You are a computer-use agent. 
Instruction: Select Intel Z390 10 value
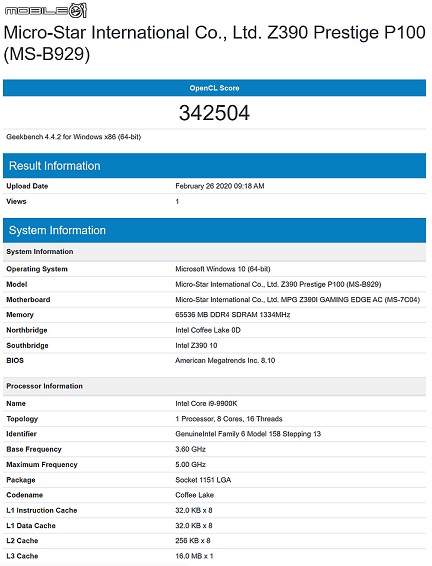196,345
